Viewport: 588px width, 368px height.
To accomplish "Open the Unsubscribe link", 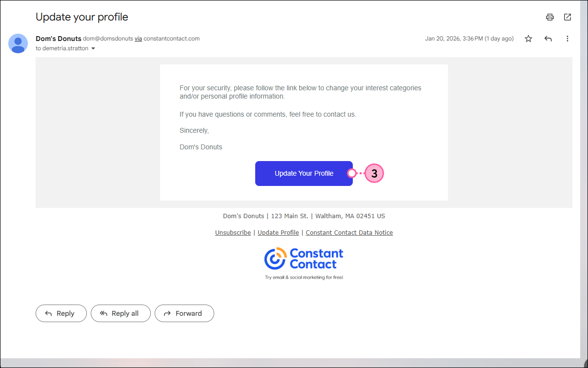I will [233, 232].
